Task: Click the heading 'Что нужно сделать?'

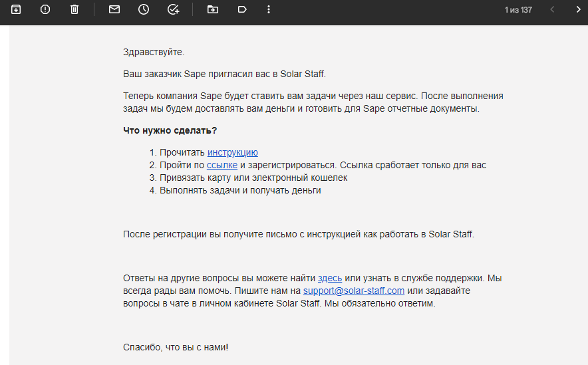Action: click(170, 130)
